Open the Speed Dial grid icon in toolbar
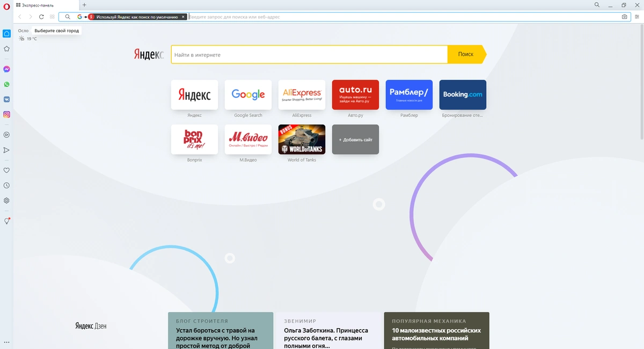 [x=52, y=17]
